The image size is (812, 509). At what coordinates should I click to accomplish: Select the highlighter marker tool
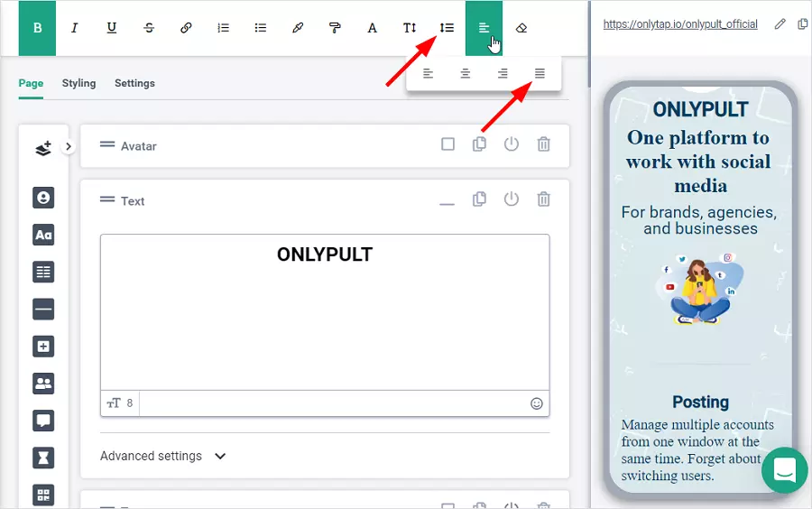click(298, 28)
